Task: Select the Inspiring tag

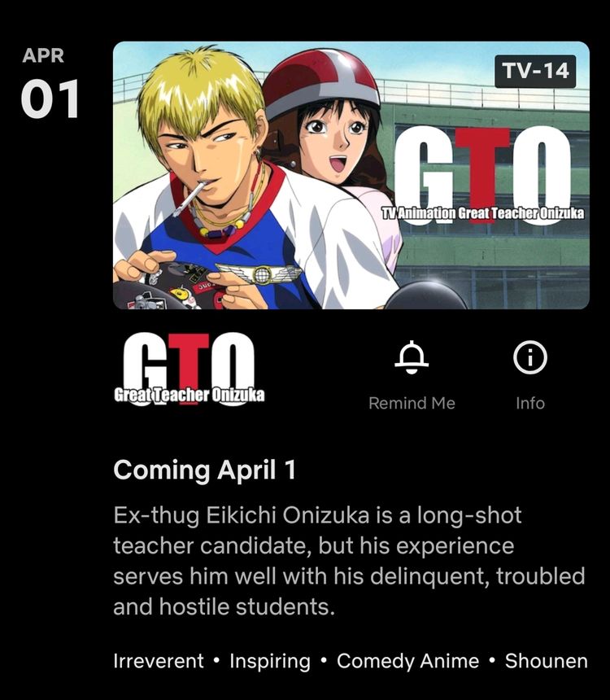Action: coord(270,661)
